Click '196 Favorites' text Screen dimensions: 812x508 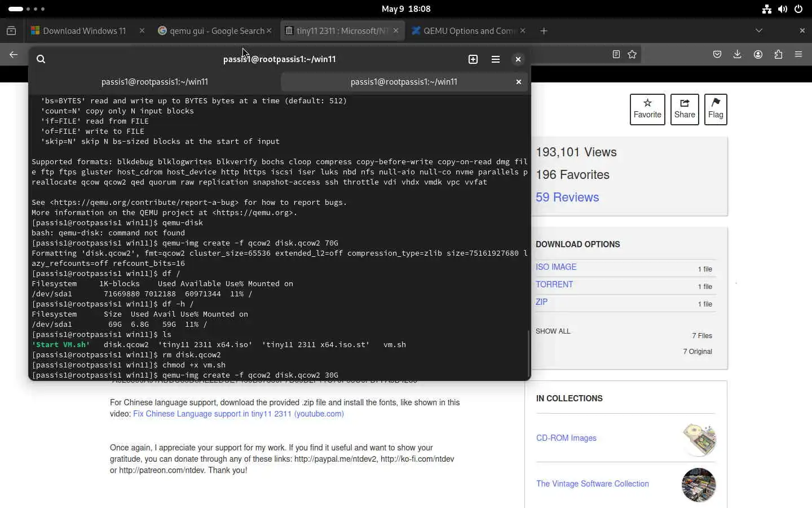tap(572, 175)
